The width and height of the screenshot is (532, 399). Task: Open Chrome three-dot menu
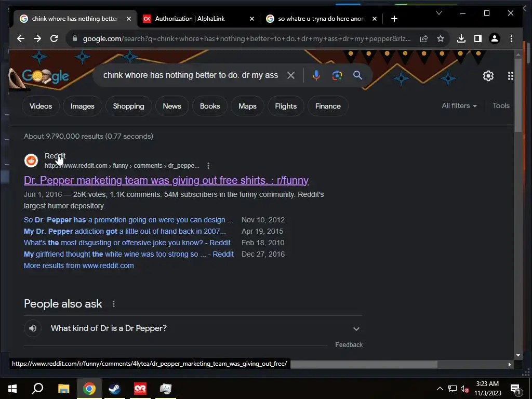point(511,38)
